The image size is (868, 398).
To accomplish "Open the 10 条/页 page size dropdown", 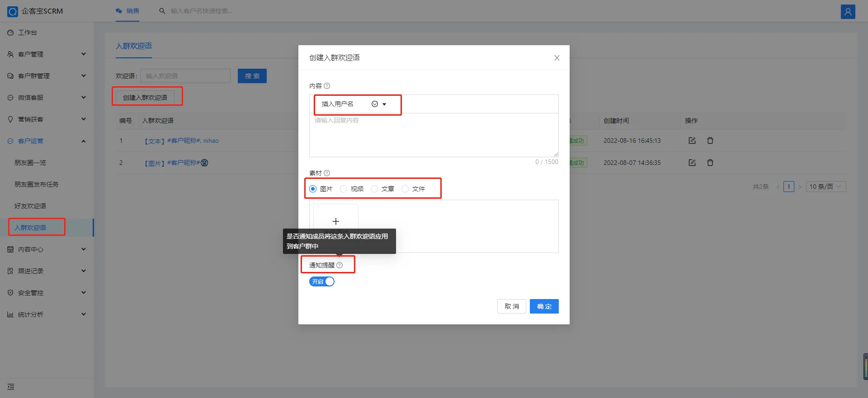I will 826,187.
